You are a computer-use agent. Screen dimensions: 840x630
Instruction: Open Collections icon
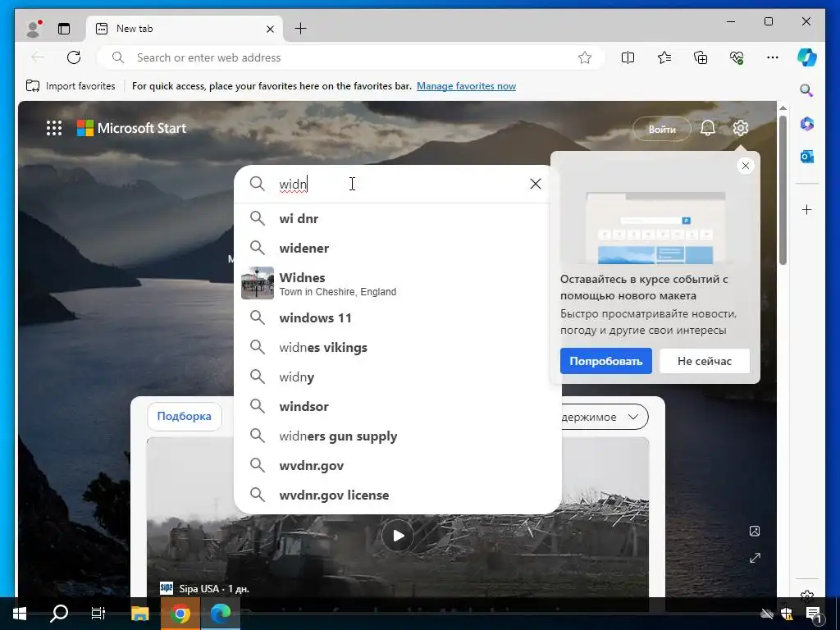tap(701, 57)
